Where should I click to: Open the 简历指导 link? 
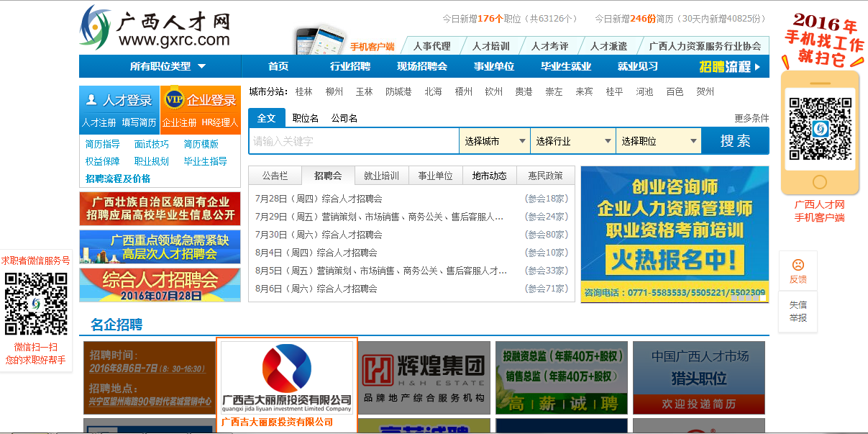coord(103,144)
